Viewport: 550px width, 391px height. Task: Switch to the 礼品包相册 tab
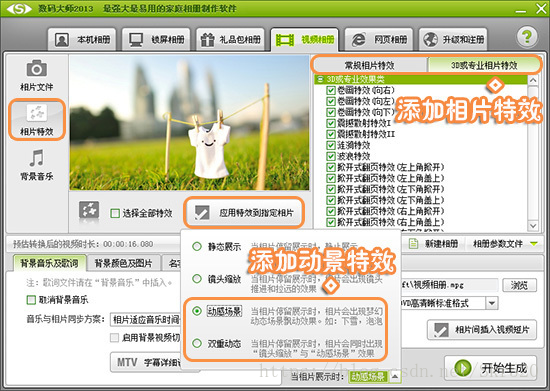coord(230,40)
